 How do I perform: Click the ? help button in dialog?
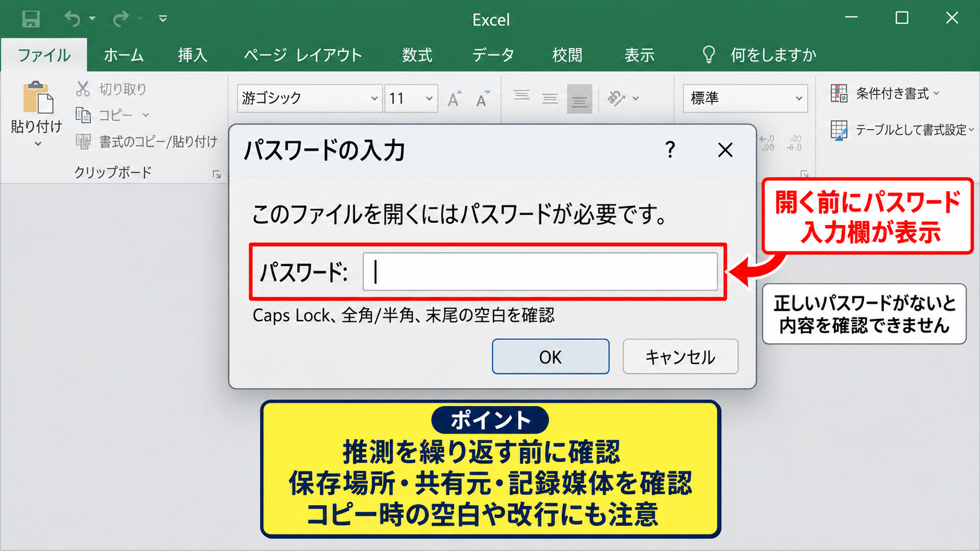pyautogui.click(x=670, y=150)
